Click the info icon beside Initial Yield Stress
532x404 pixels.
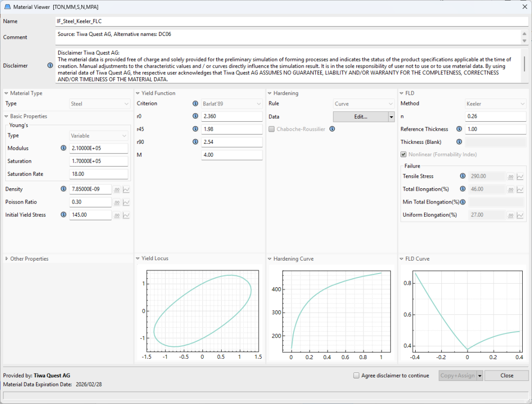[x=63, y=215]
